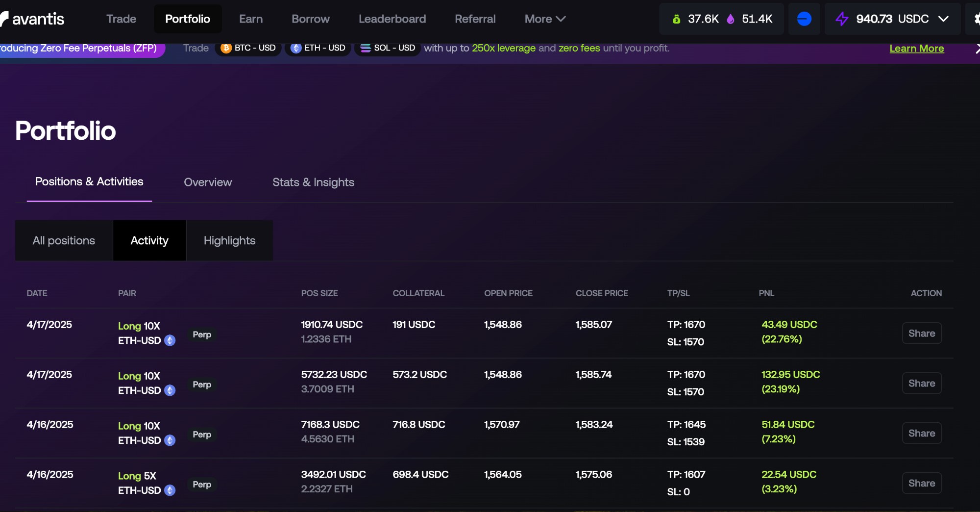980x512 pixels.
Task: Click Perp tag in 191 USDC collateral row
Action: pos(202,334)
